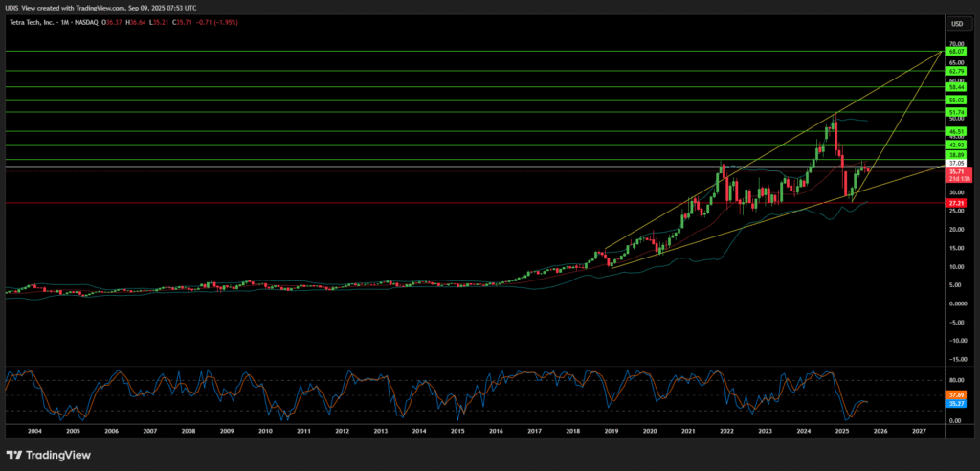Select the 46.51 price level label
This screenshot has height=471, width=980.
(x=955, y=131)
